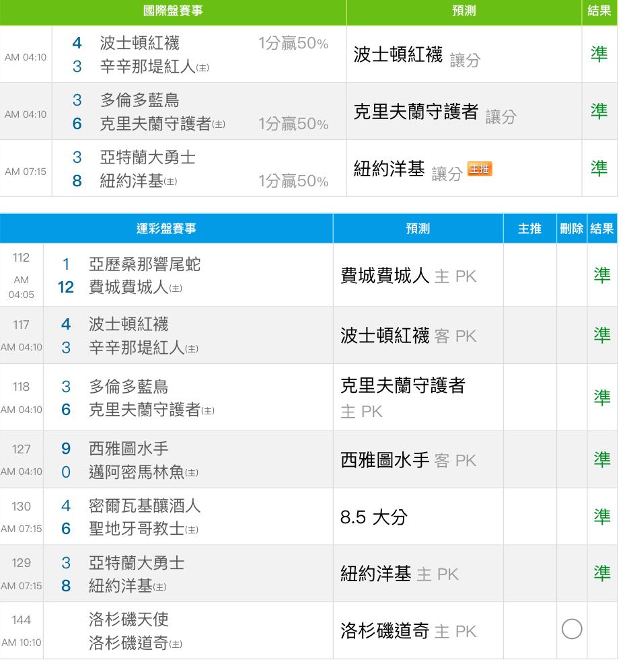The height and width of the screenshot is (672, 631).
Task: Click the 預測 header in the green table
Action: pyautogui.click(x=463, y=11)
